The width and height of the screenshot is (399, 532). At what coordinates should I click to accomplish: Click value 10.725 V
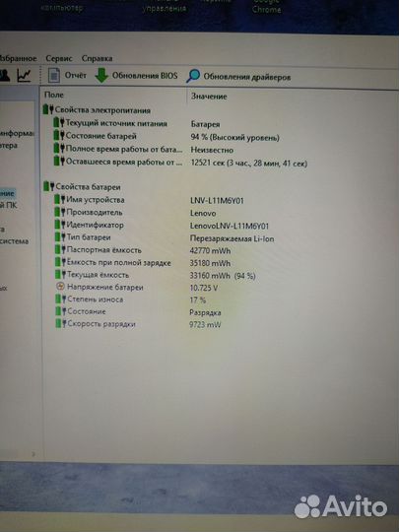point(204,288)
